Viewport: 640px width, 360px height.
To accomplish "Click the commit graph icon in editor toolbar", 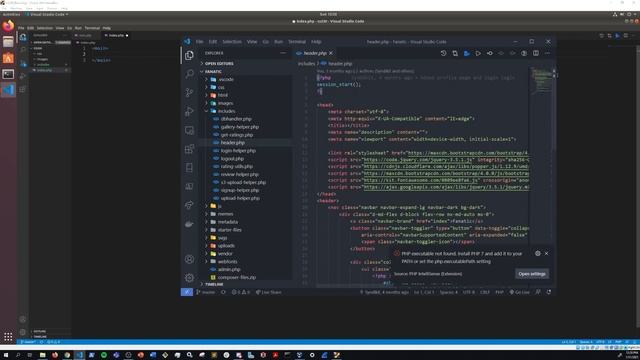I will point(489,53).
